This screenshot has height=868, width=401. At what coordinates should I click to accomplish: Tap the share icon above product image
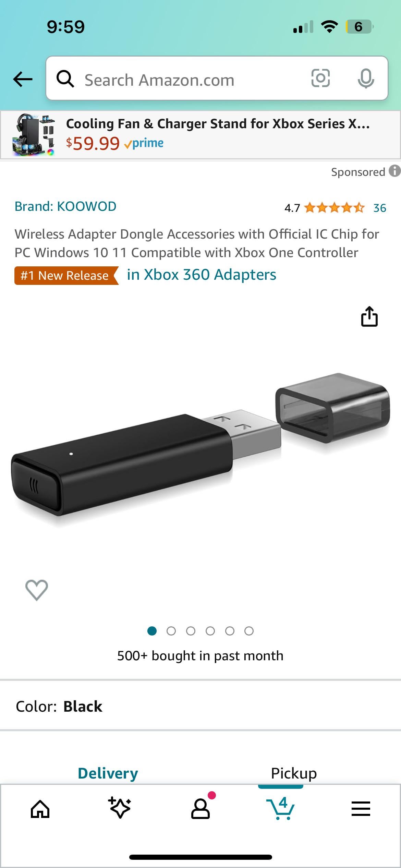369,316
